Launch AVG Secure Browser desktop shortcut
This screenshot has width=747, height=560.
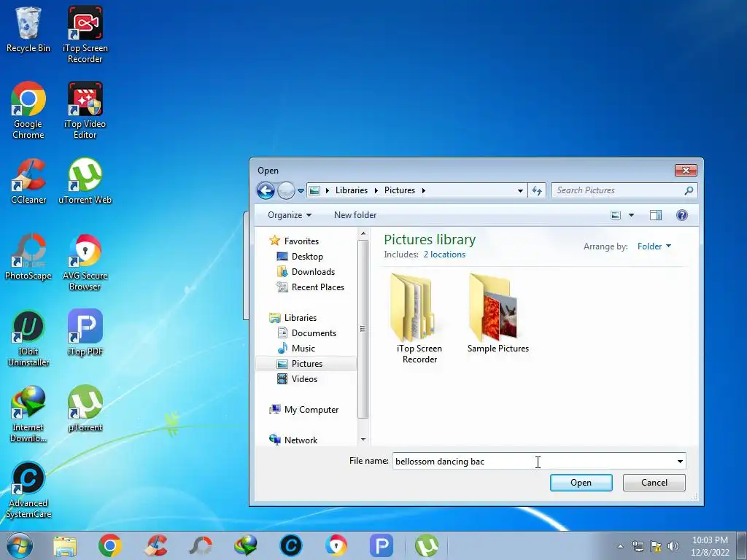point(85,262)
